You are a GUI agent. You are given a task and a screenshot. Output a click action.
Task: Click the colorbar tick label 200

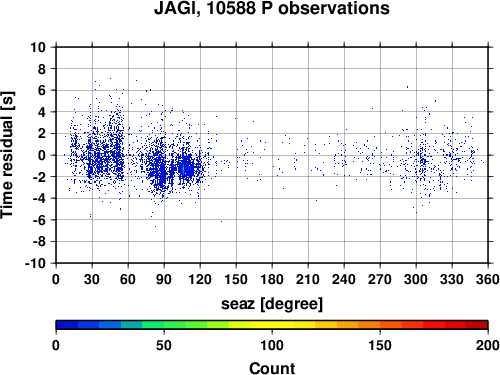488,345
